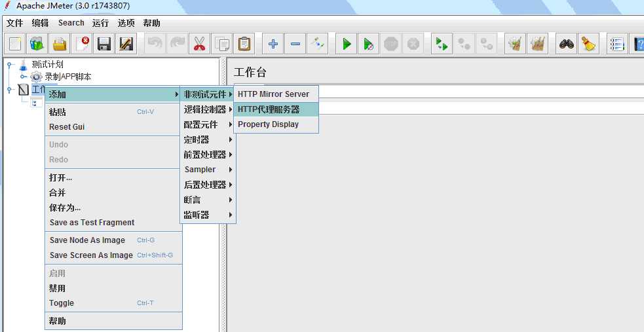Expand the 添加 context submenu
The height and width of the screenshot is (332, 644).
(x=113, y=95)
